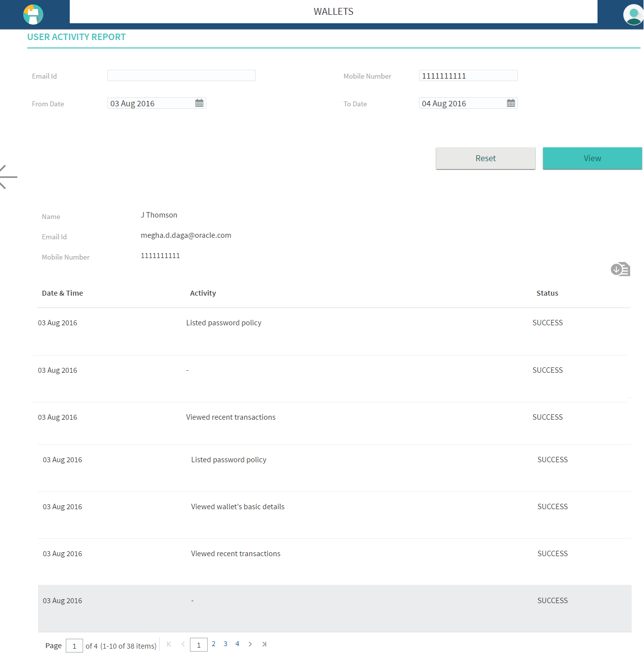The height and width of the screenshot is (660, 644).
Task: Click the WALLETS header title
Action: coord(333,11)
